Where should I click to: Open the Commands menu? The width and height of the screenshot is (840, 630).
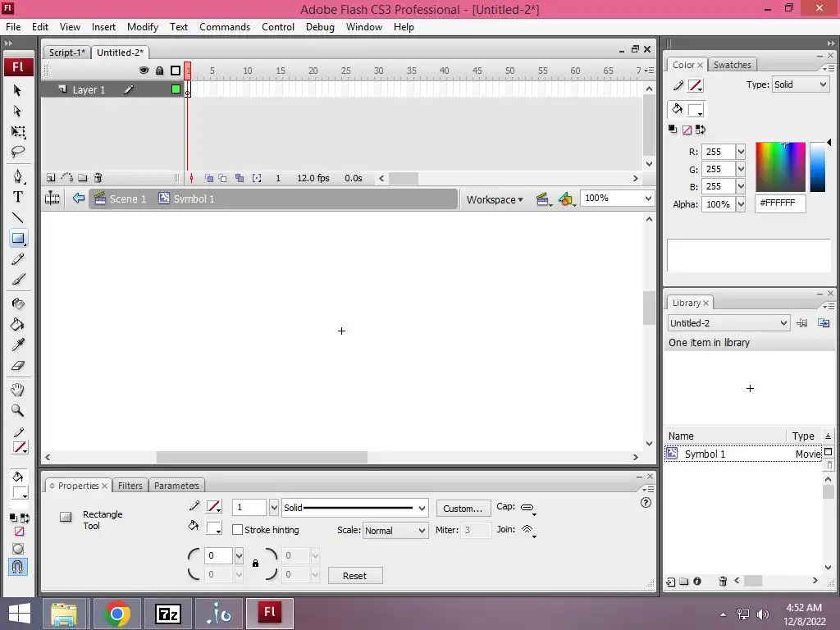(x=225, y=27)
